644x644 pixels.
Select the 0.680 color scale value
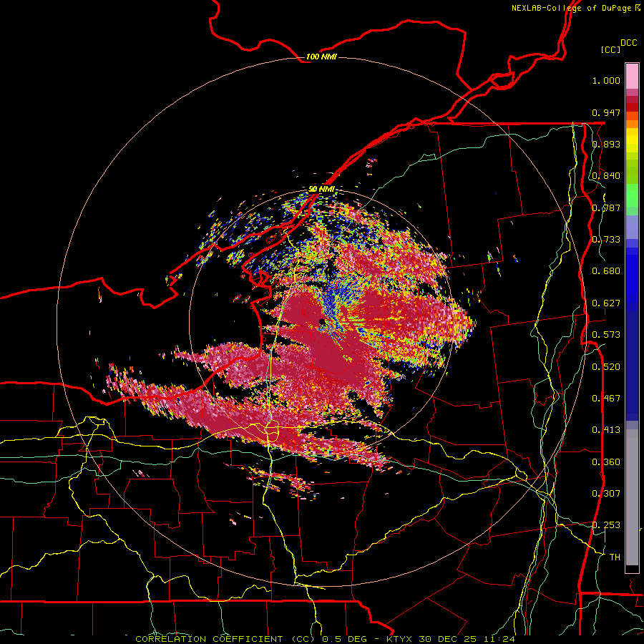tap(606, 271)
